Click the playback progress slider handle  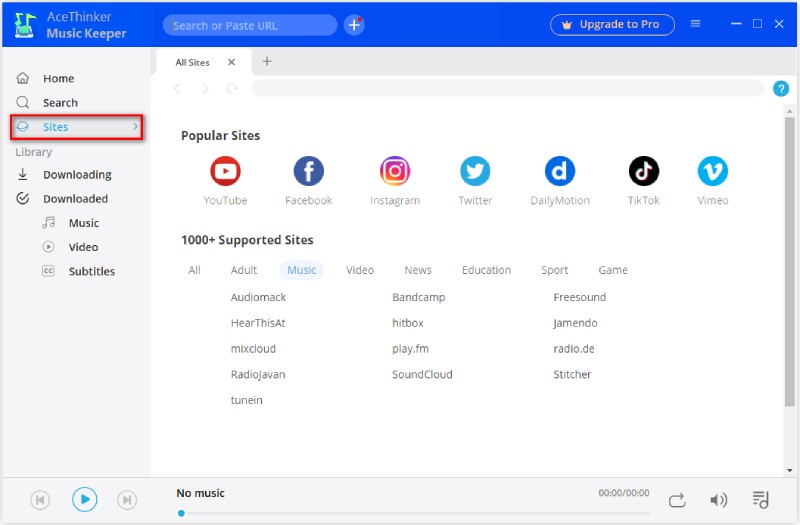tap(181, 513)
